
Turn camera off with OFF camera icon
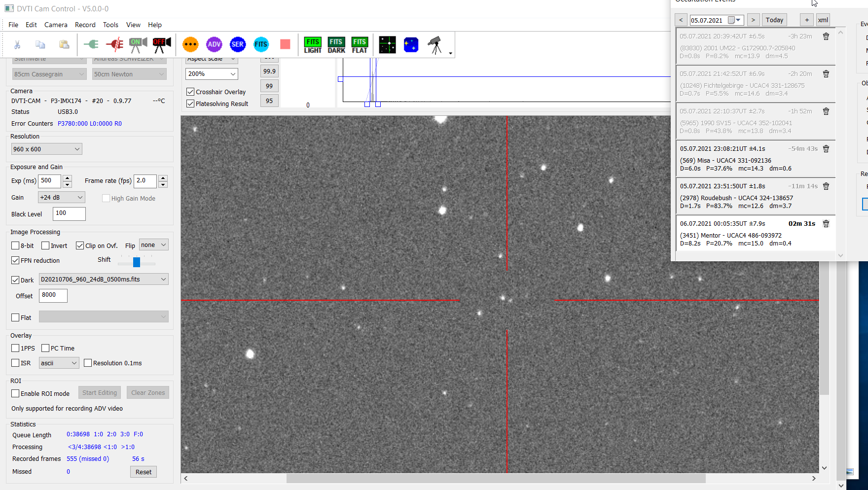click(161, 45)
